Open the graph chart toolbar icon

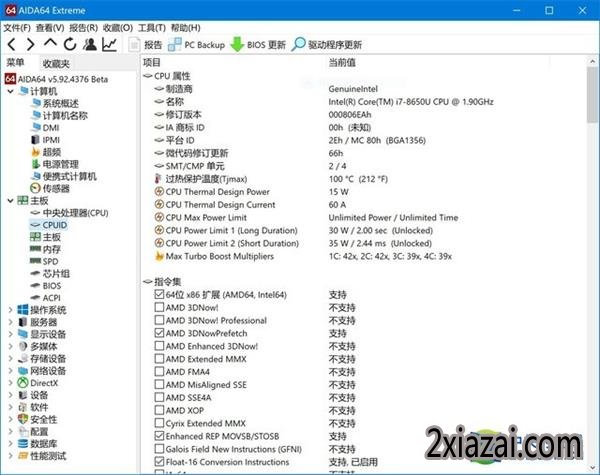tap(109, 44)
